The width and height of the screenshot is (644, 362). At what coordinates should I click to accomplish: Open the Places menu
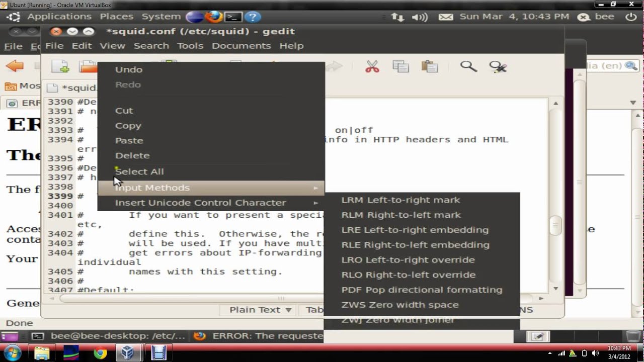[x=116, y=17]
